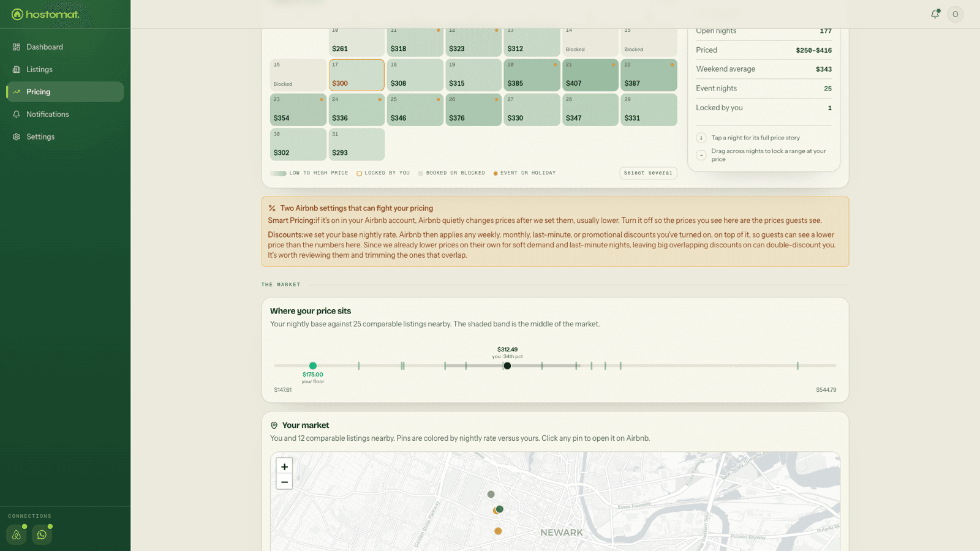Select night 31 priced $293
Screen dimensions: 980x551
pos(356,144)
